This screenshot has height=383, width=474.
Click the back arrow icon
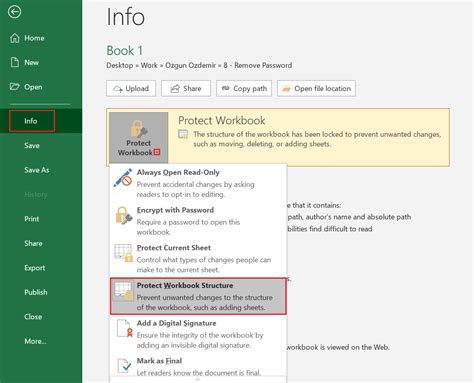(x=14, y=12)
